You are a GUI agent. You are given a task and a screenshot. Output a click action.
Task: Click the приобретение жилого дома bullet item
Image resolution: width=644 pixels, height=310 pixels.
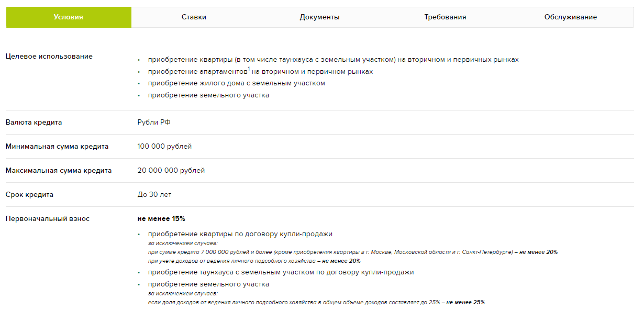click(x=236, y=83)
